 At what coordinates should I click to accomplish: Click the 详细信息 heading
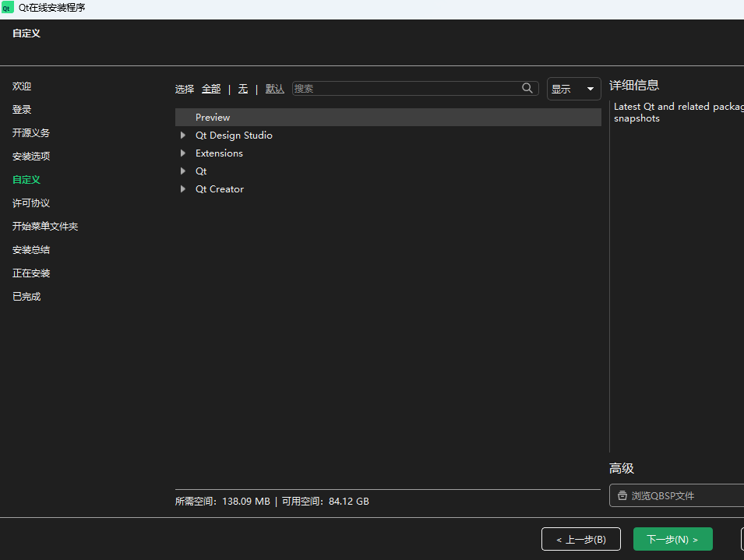coord(634,86)
